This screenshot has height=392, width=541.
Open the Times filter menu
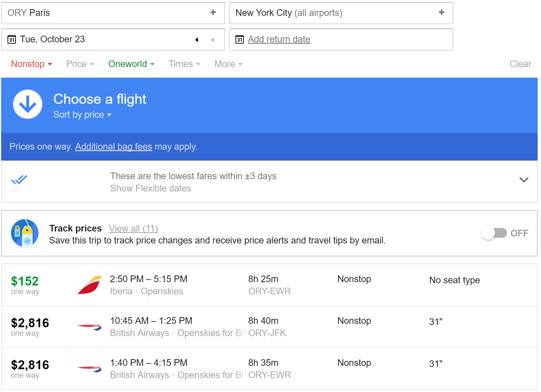pos(184,64)
